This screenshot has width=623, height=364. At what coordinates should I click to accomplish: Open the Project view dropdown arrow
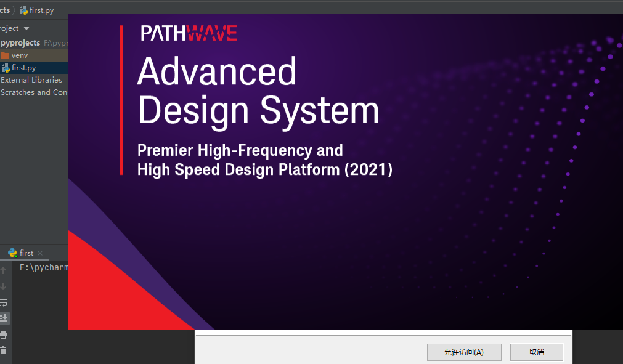26,28
